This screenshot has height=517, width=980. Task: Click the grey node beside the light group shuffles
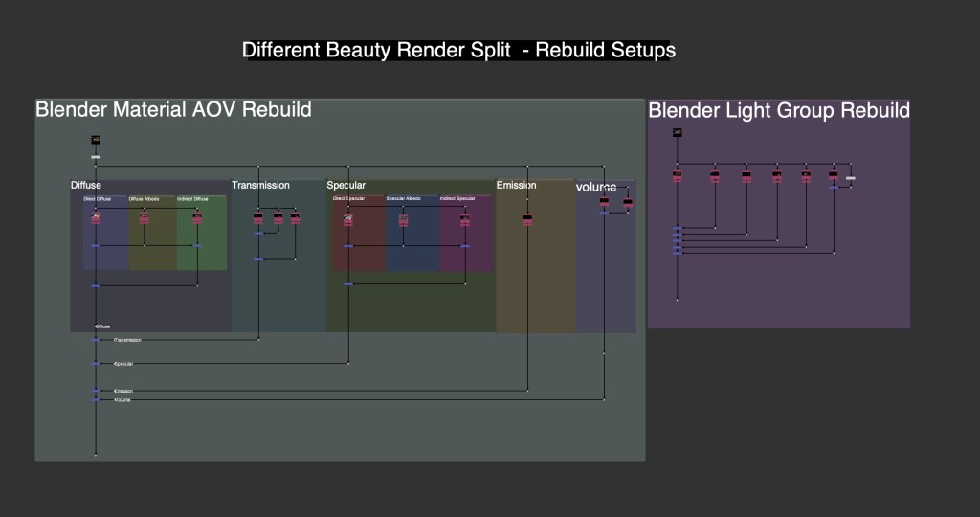click(851, 178)
